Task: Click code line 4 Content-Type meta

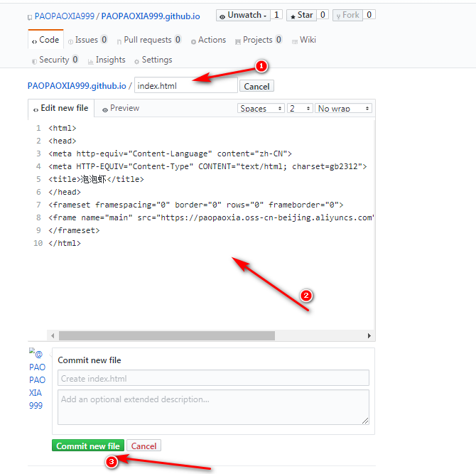Action: coord(207,166)
